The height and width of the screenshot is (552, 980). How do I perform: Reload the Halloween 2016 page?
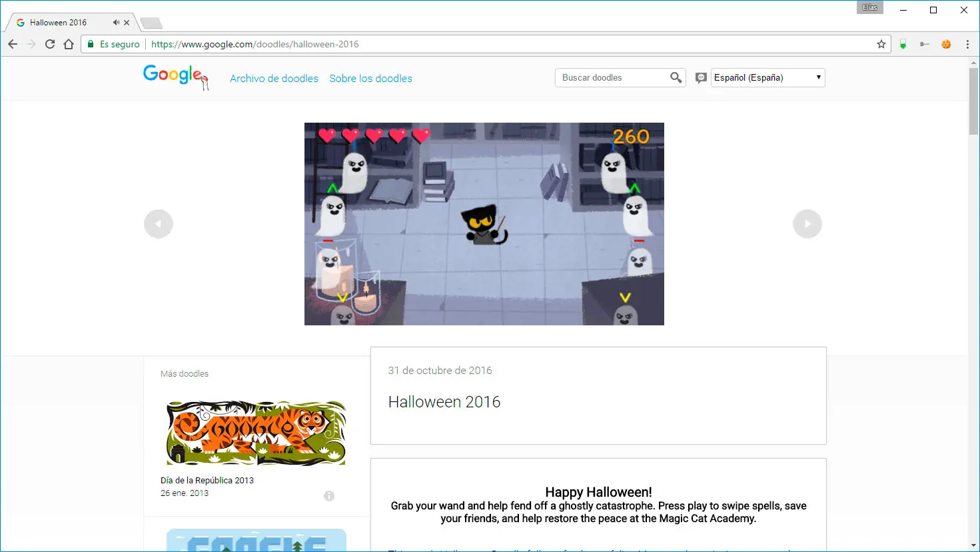50,44
